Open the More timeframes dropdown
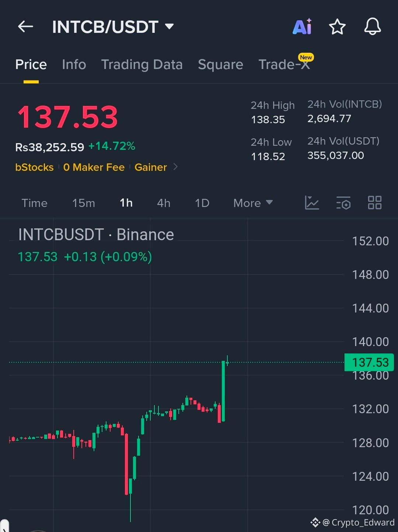398x532 pixels. click(x=253, y=203)
